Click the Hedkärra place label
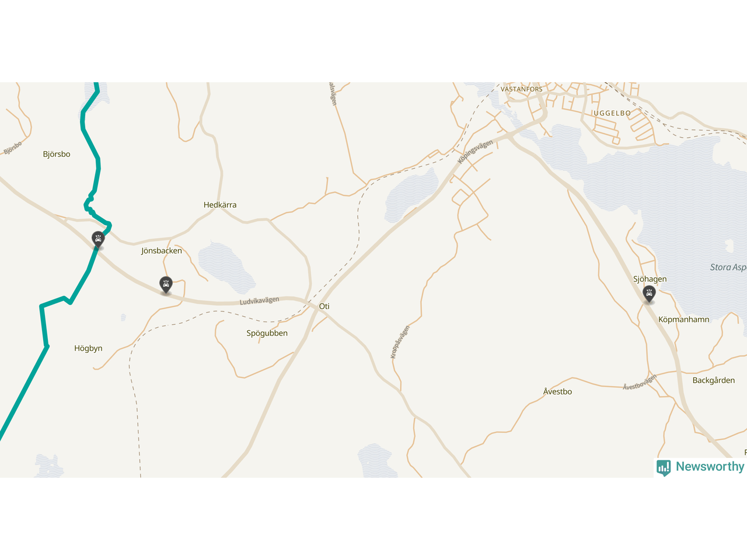The image size is (747, 560). tap(220, 205)
